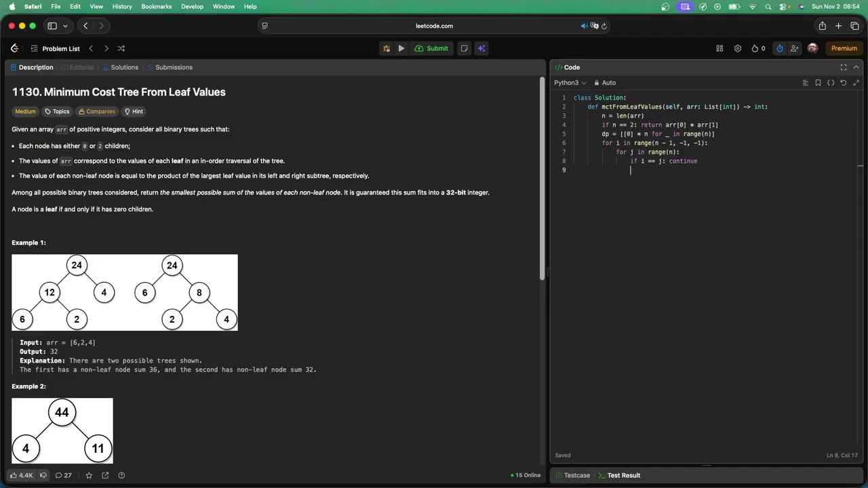Image resolution: width=868 pixels, height=488 pixels.
Task: Submit the solution
Action: pyautogui.click(x=431, y=48)
